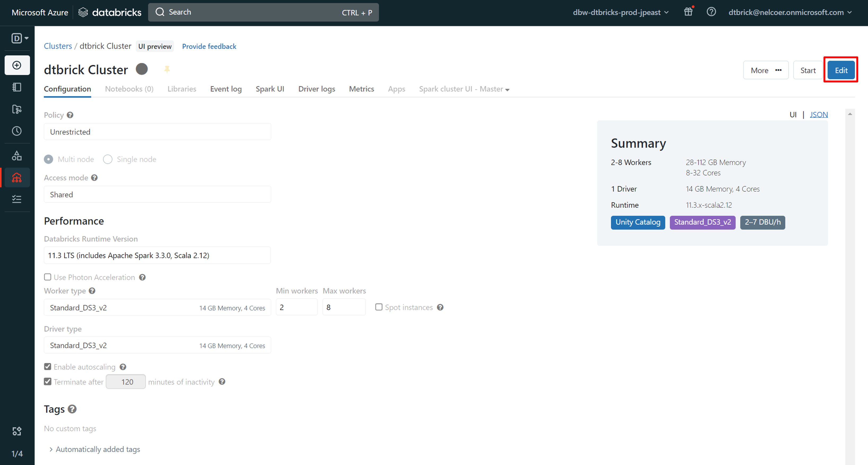This screenshot has width=868, height=465.
Task: Open Spark cluster UI - Master dropdown
Action: tap(464, 89)
